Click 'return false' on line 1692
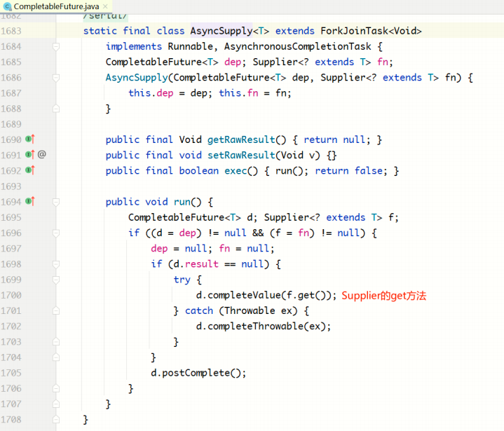Image resolution: width=504 pixels, height=431 pixels. pyautogui.click(x=349, y=171)
